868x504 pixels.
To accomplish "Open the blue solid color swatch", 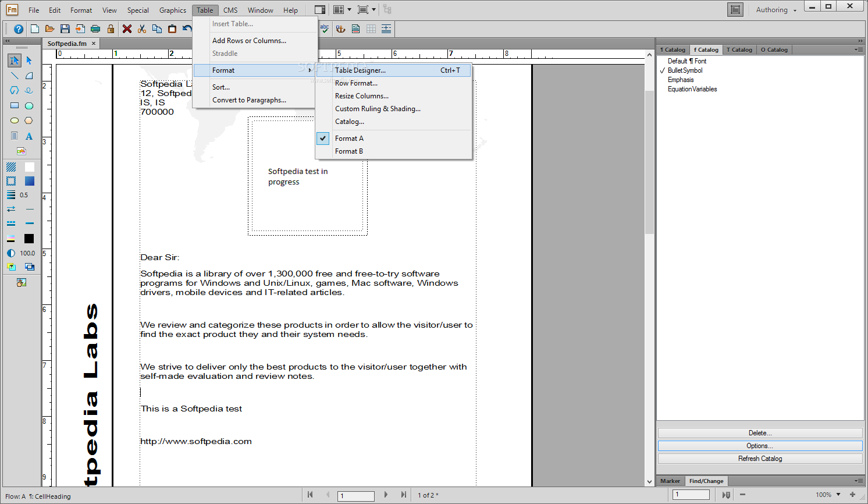I will tap(30, 181).
